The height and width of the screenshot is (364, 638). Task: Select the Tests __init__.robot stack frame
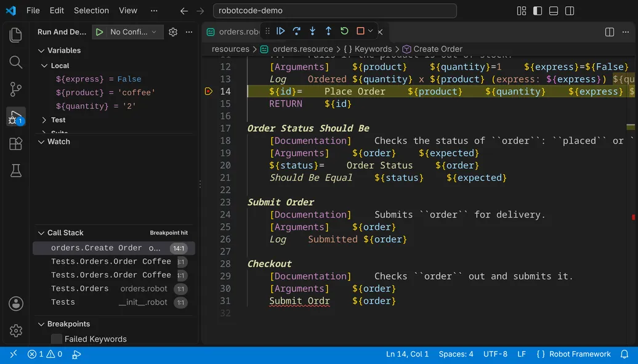pos(113,302)
